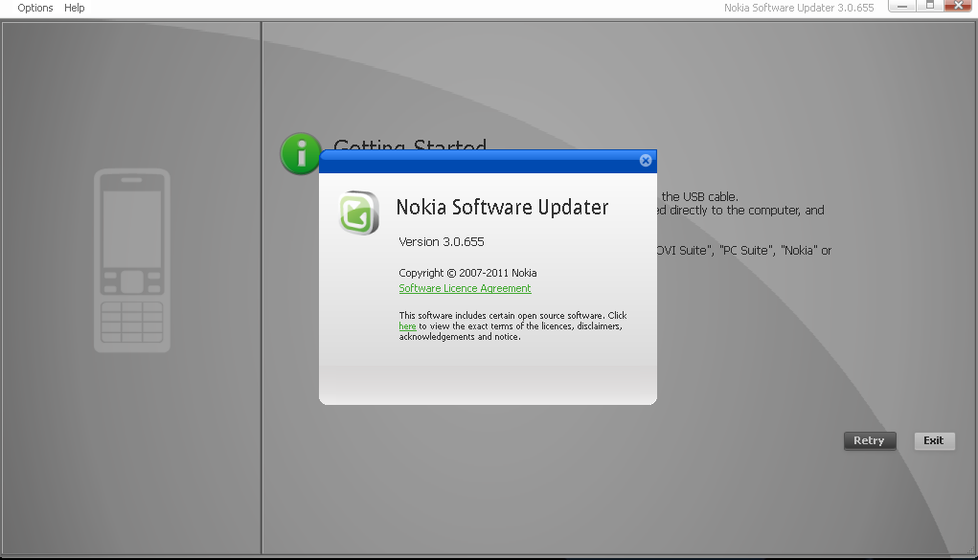Click the Exit button
The height and width of the screenshot is (560, 978).
coord(934,440)
